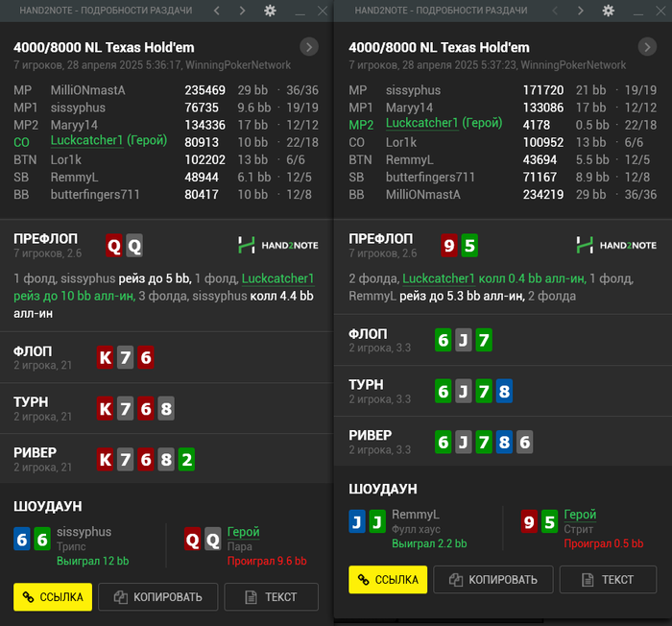Select sissyphus in MP1 row left window

tap(78, 108)
